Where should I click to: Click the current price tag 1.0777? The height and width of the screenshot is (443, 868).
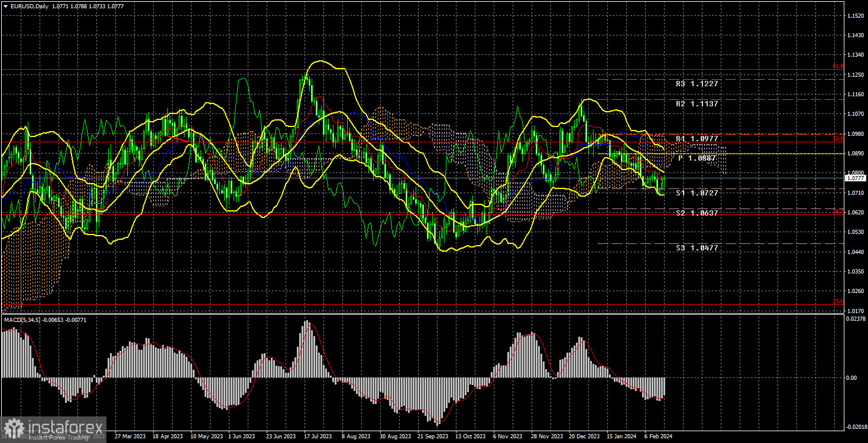pyautogui.click(x=856, y=178)
